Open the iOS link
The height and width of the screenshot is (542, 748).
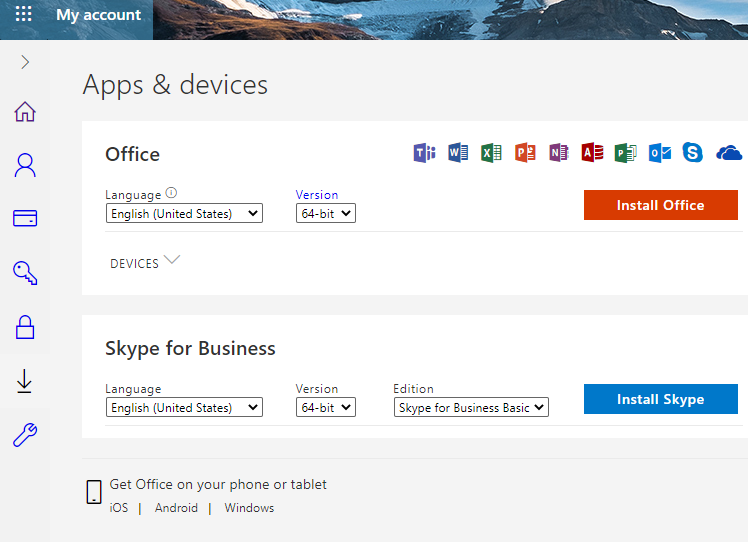tap(119, 508)
